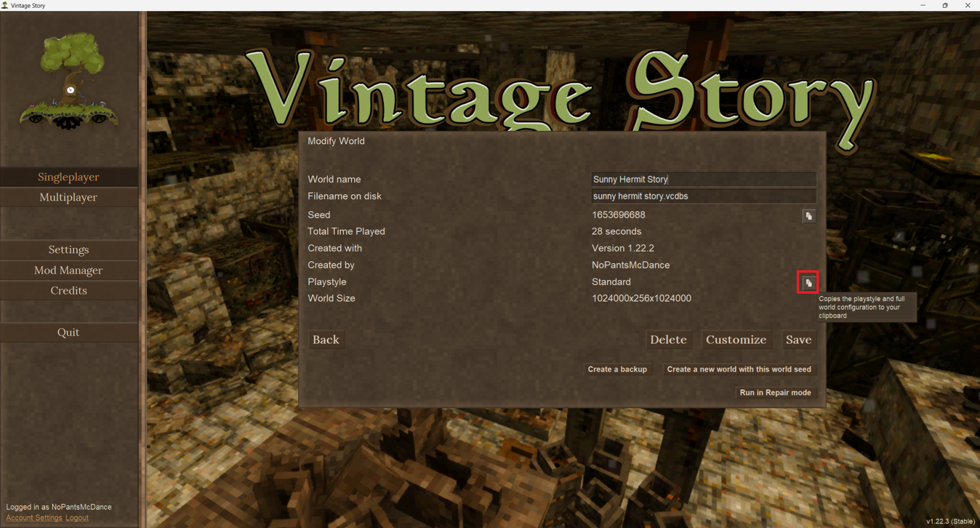This screenshot has width=980, height=528.
Task: Go to Settings
Action: [x=69, y=249]
